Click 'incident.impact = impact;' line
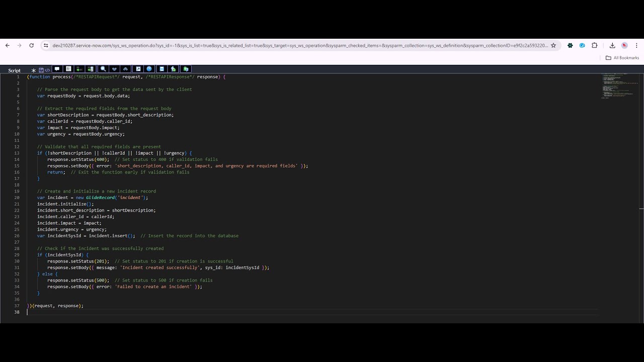Viewport: 644px width, 362px height. tap(69, 223)
